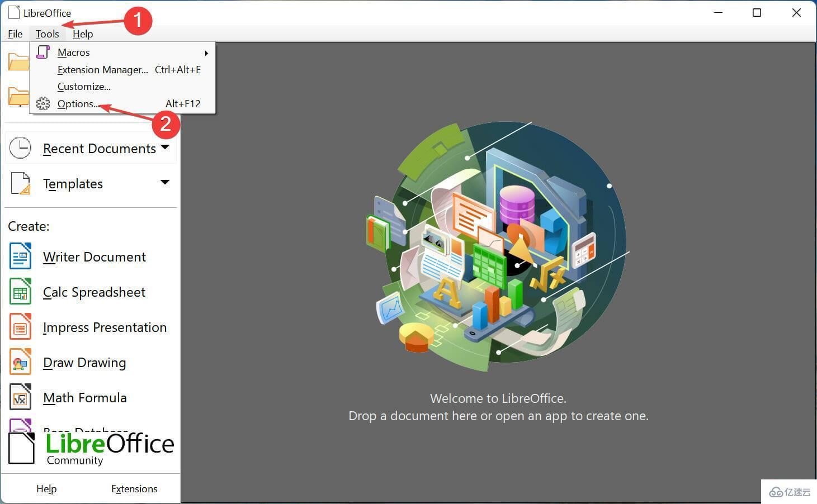Choose Options in the Tools menu
Viewport: 817px width, 504px height.
[122, 104]
